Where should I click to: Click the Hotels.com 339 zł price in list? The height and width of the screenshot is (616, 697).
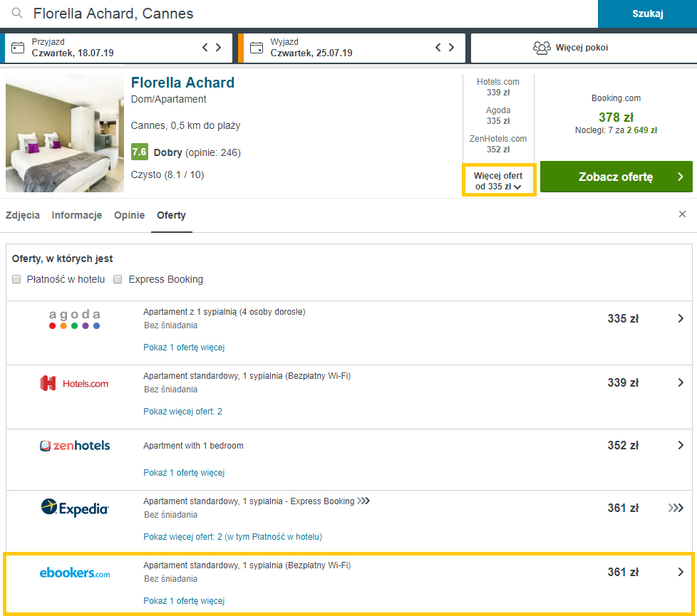point(623,382)
